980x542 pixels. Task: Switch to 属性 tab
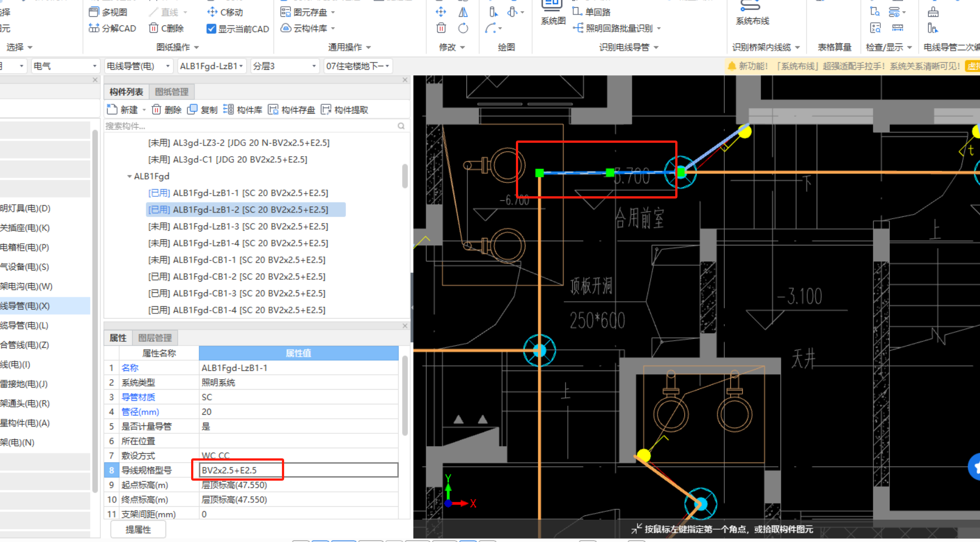118,338
